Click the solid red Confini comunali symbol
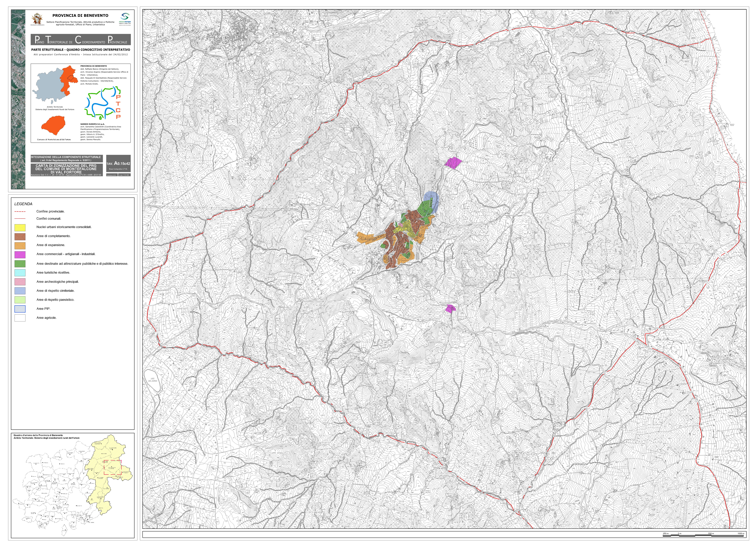This screenshot has width=756, height=547. click(20, 219)
